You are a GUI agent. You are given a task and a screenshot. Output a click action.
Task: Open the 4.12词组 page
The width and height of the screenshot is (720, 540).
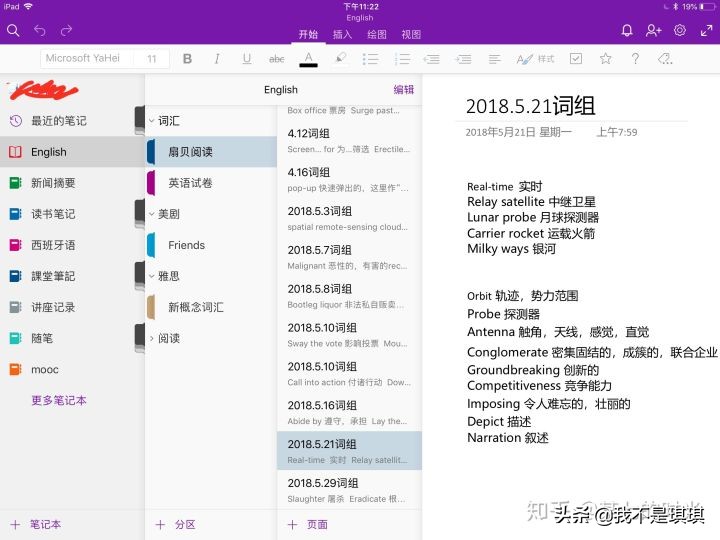point(349,141)
